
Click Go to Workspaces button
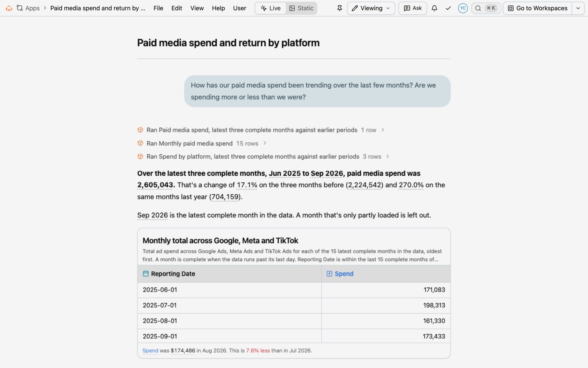pos(538,8)
